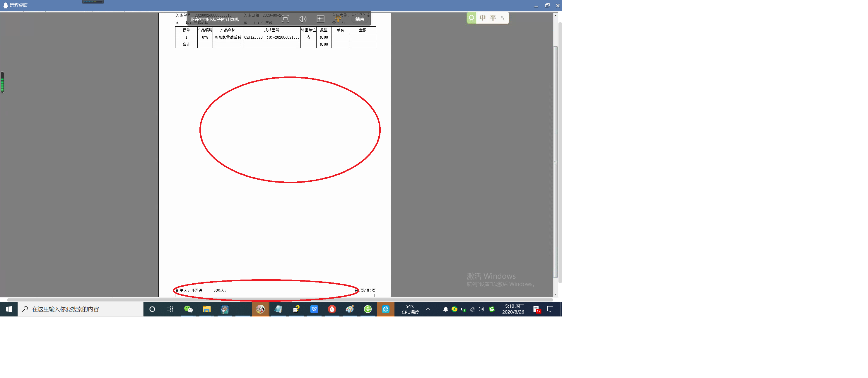Click the 合计 total row label
This screenshot has height=378, width=868.
point(186,45)
